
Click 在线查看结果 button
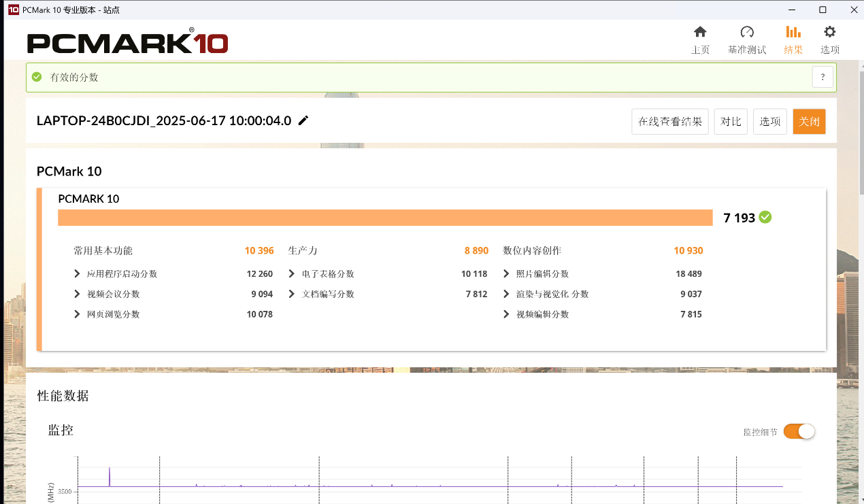(669, 122)
